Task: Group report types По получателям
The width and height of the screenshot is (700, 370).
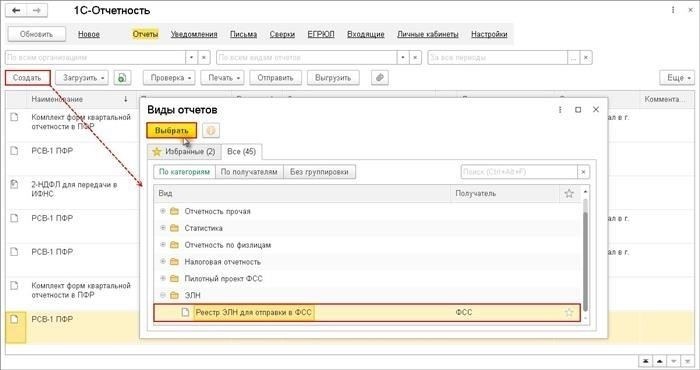Action: (x=249, y=172)
